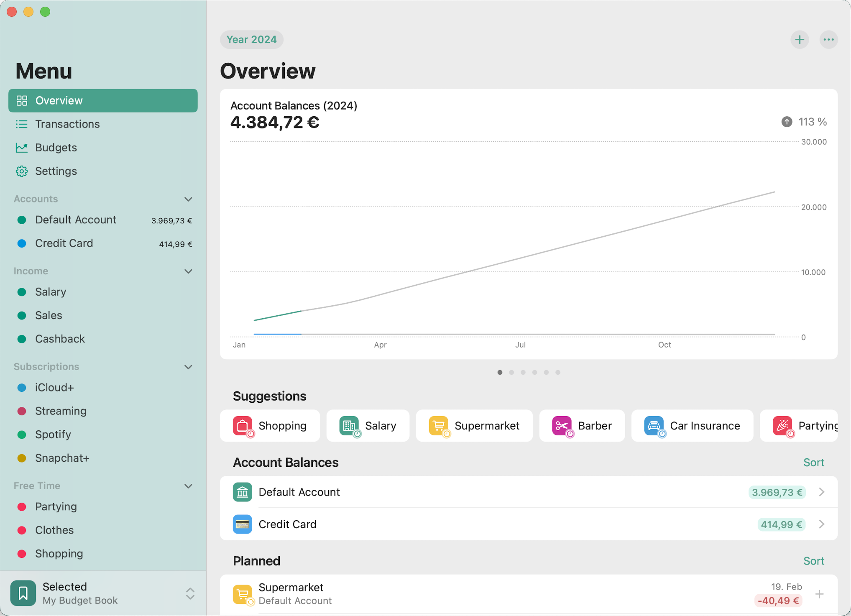This screenshot has width=851, height=616.
Task: Switch to the second chart page dot
Action: point(511,372)
